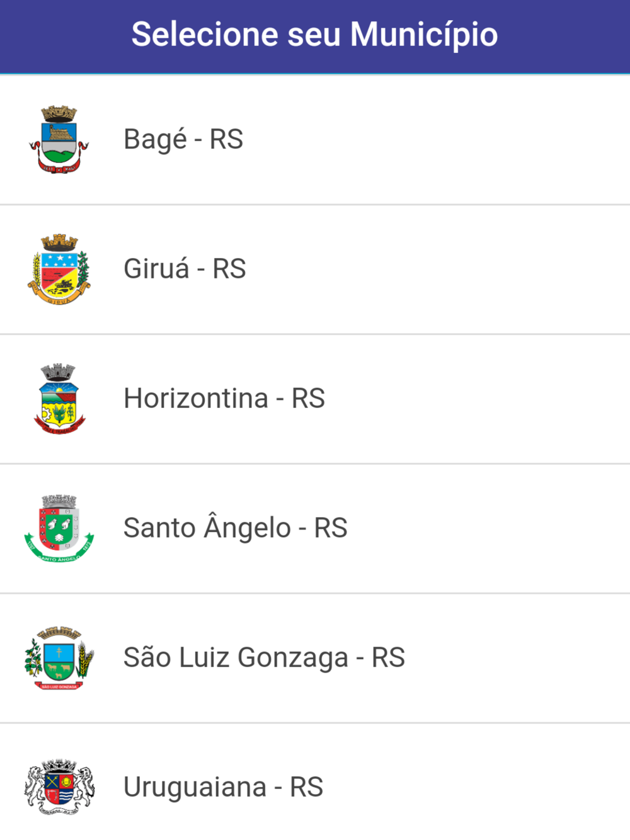Choose Santo Ângelo - RS entry

pyautogui.click(x=236, y=528)
